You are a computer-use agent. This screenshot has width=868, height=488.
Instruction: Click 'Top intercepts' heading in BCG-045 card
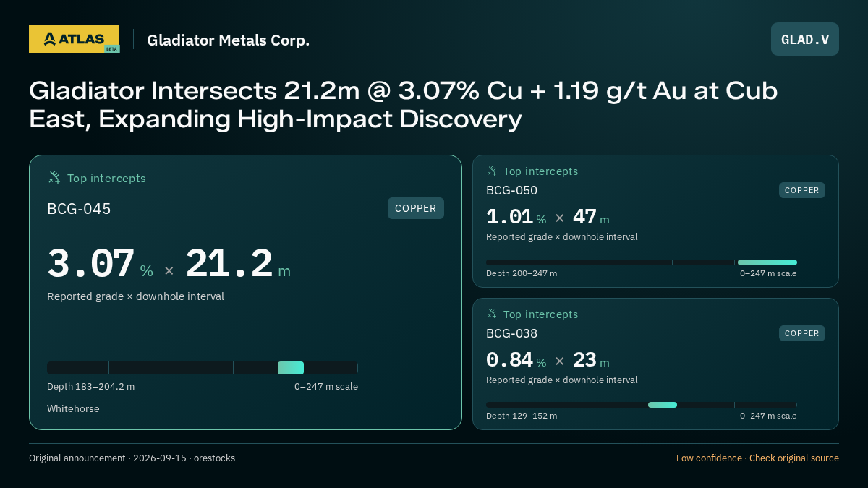point(106,178)
